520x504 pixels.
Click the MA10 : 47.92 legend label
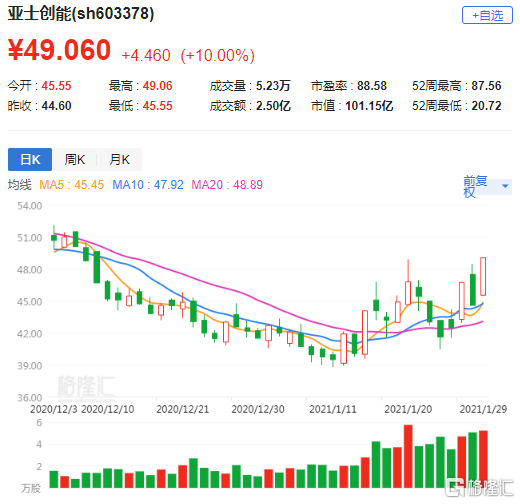pyautogui.click(x=148, y=185)
